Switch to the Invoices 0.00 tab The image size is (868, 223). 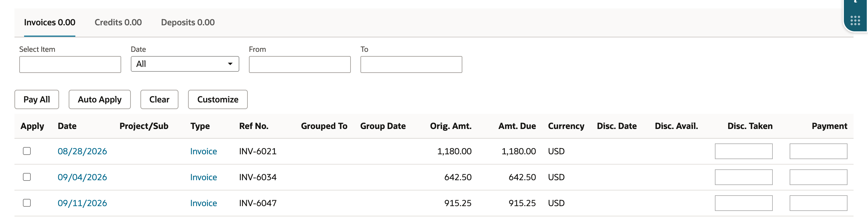pos(49,23)
